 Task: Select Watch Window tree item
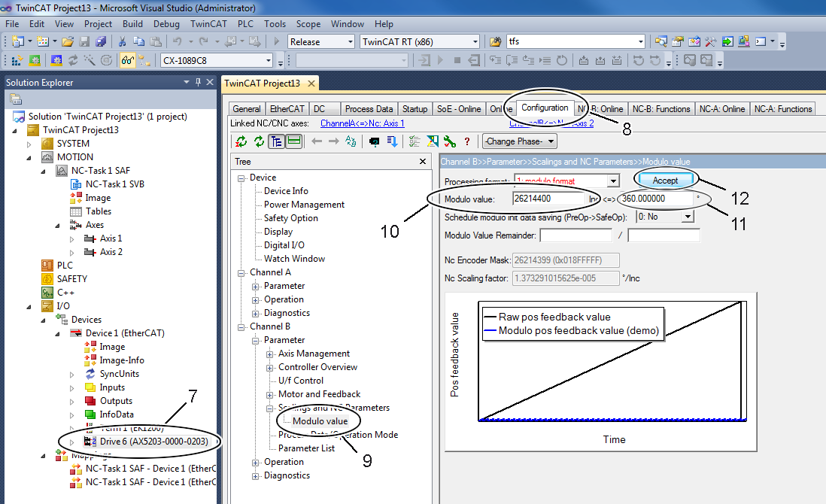(294, 259)
